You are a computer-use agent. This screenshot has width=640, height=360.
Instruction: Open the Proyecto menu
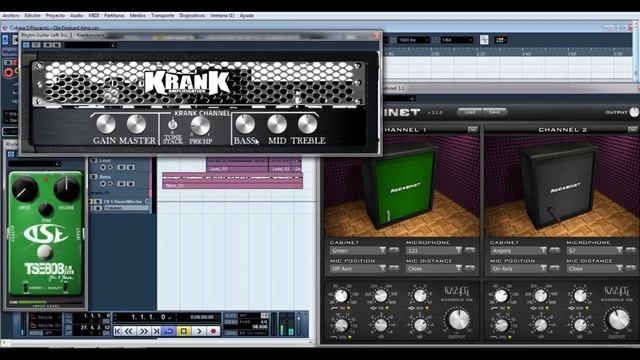pyautogui.click(x=55, y=16)
